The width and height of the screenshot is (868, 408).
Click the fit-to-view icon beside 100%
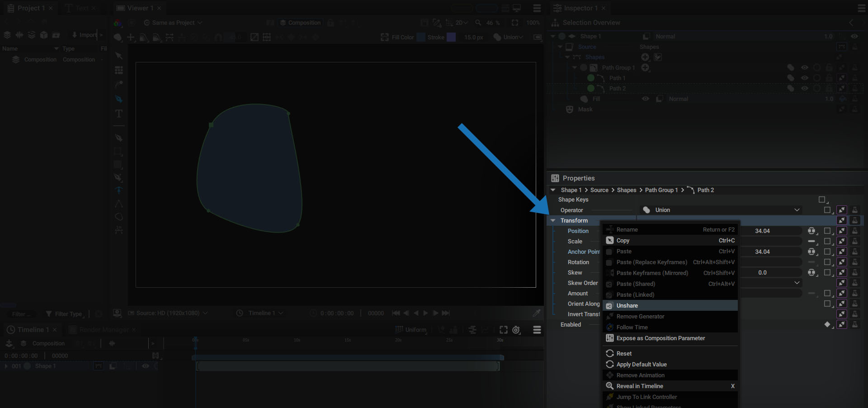[515, 23]
